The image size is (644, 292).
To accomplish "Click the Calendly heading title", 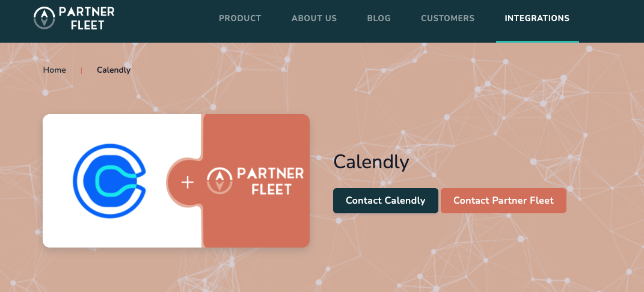I will [371, 162].
